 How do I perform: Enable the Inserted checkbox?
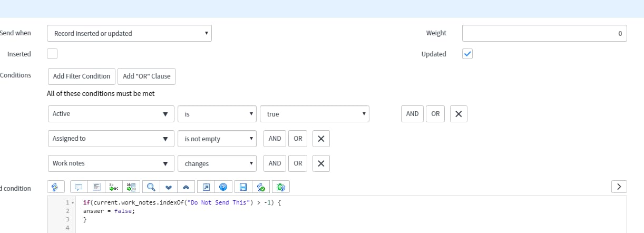click(x=52, y=54)
